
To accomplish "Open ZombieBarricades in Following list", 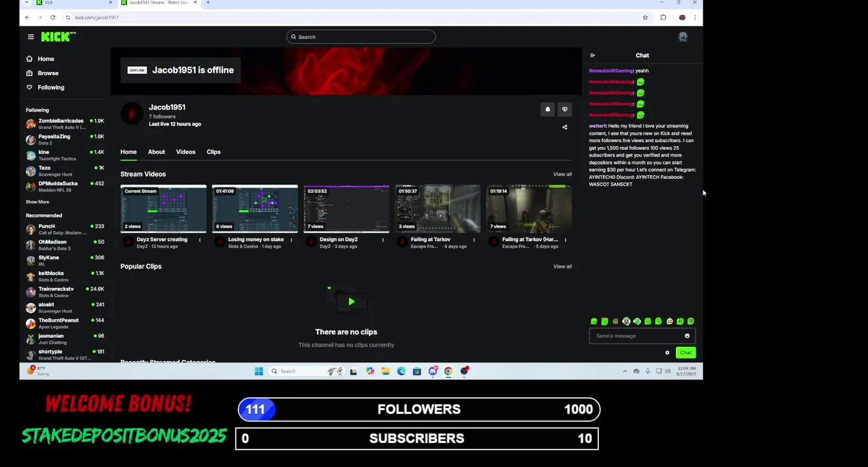I will [x=65, y=123].
